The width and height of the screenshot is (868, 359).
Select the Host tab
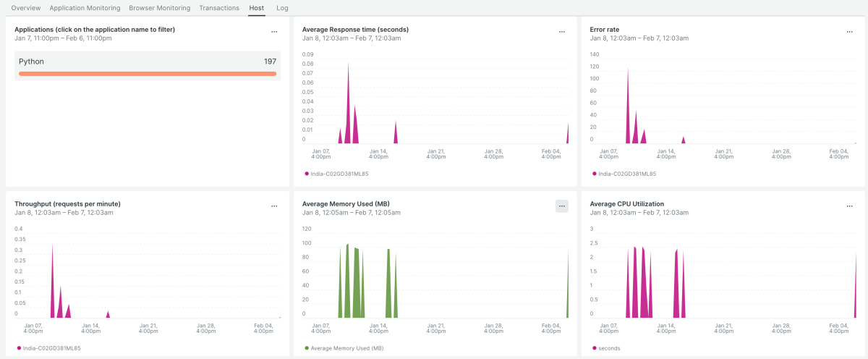[x=256, y=8]
